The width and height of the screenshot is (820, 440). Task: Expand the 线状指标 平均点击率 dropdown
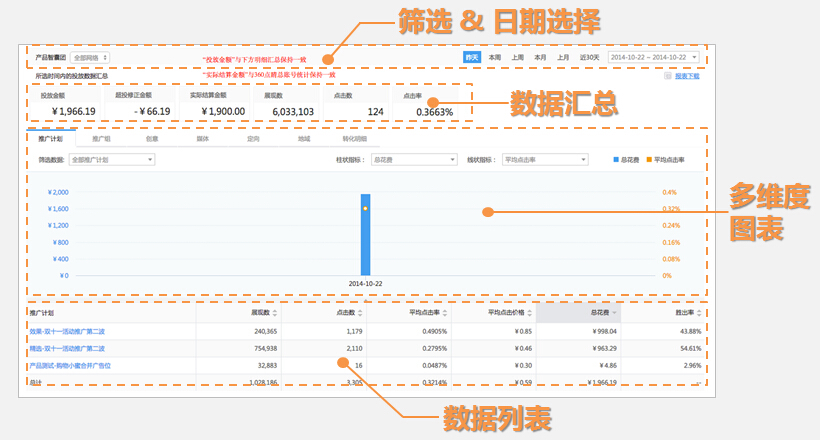coord(545,160)
